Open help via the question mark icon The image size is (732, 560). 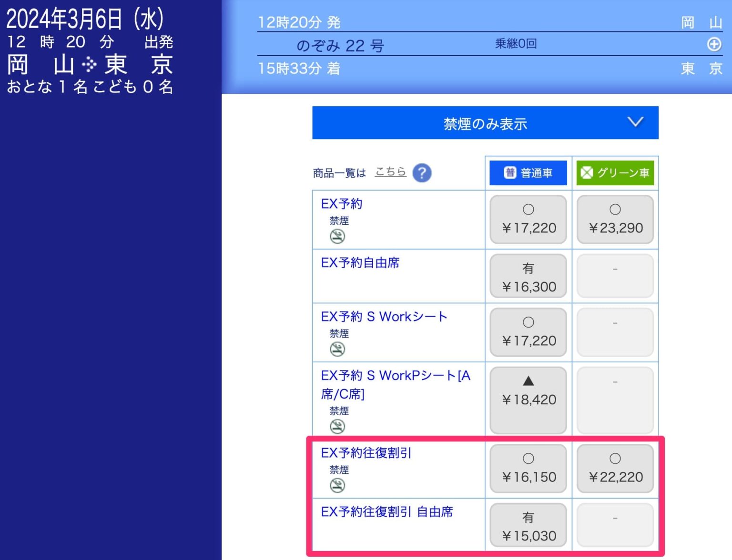422,173
